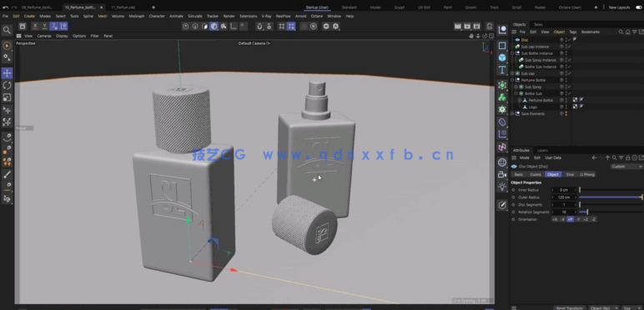
Task: Collapse the Perfume Bottle null group
Action: pos(512,80)
